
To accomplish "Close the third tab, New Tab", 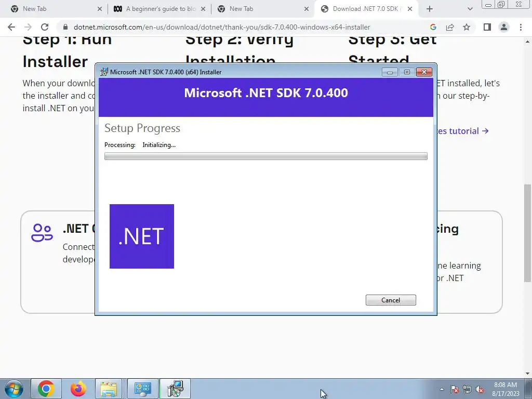I will (x=307, y=9).
